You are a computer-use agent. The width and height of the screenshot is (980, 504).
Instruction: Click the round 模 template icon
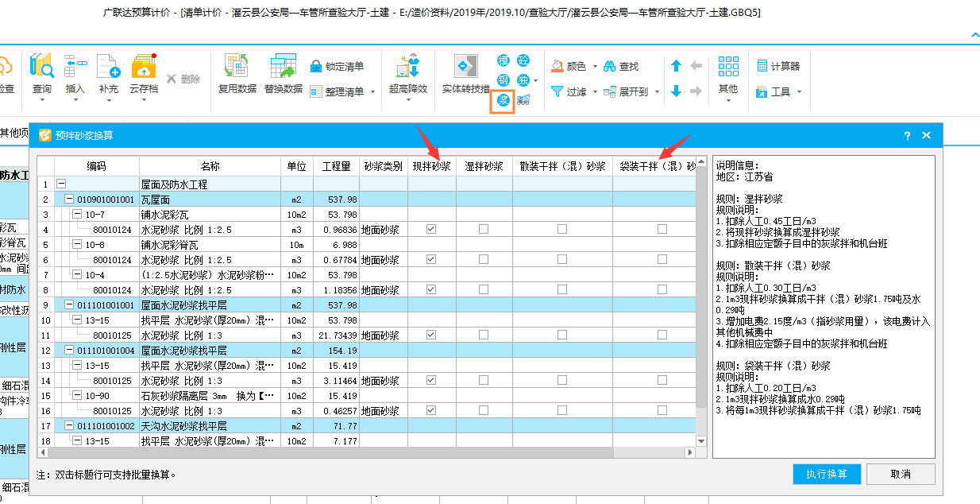point(504,61)
